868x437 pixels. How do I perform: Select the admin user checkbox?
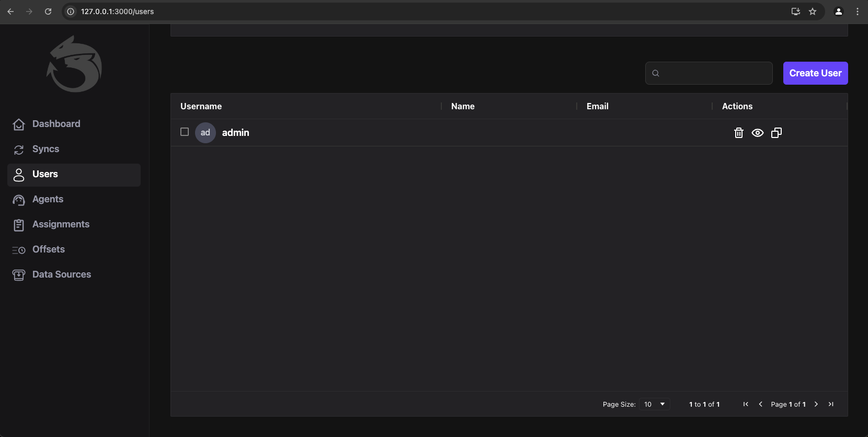tap(185, 132)
